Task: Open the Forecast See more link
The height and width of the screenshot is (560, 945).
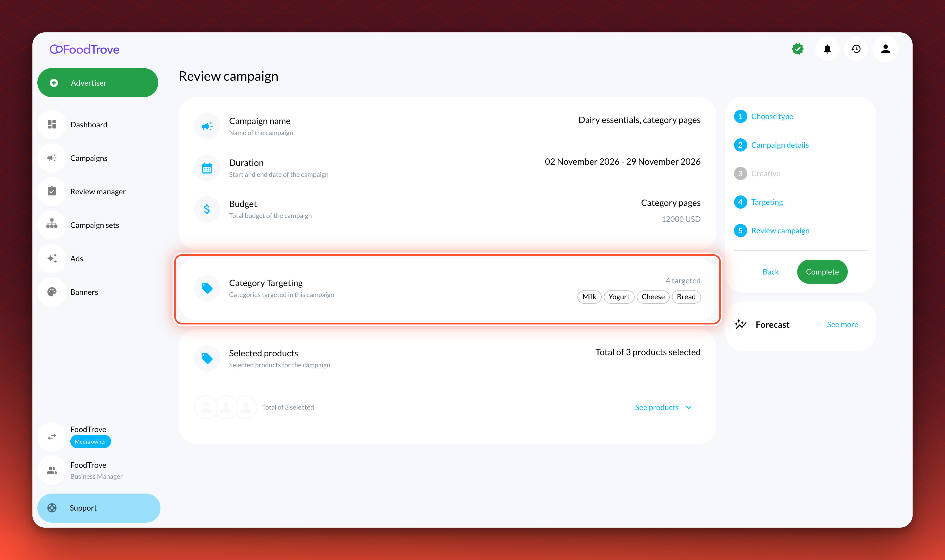Action: [842, 324]
